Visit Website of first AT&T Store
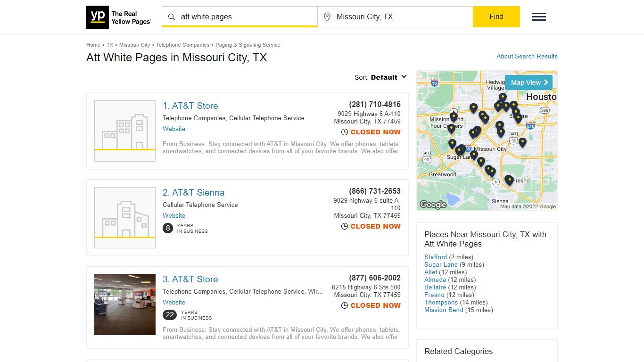This screenshot has height=362, width=644. (174, 129)
